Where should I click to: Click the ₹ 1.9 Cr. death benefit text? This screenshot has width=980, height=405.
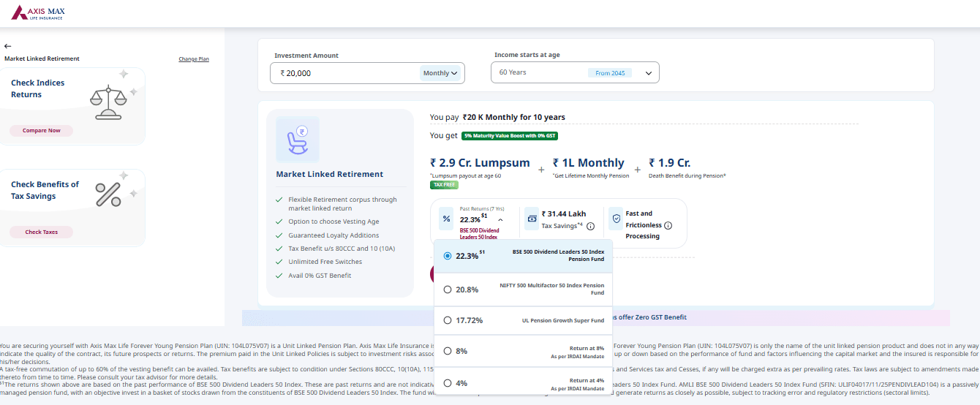(670, 163)
